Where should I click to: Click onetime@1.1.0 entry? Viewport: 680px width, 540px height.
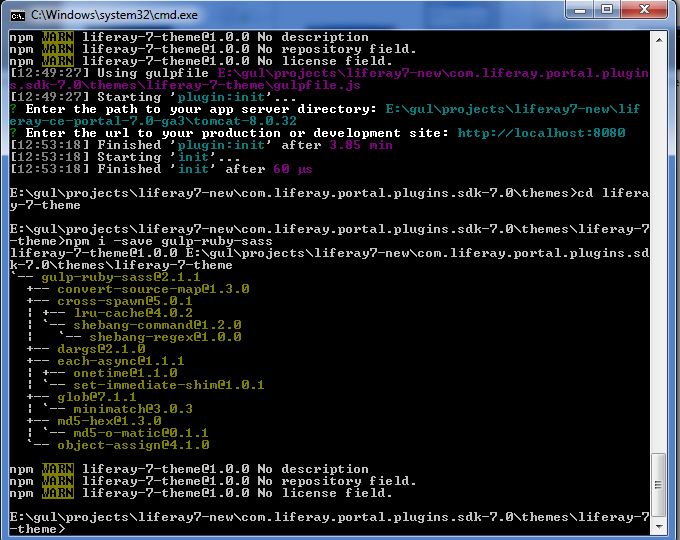[x=125, y=373]
